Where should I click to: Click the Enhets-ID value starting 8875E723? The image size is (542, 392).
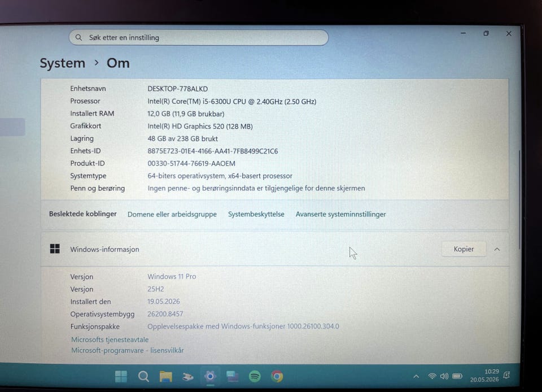pos(213,151)
